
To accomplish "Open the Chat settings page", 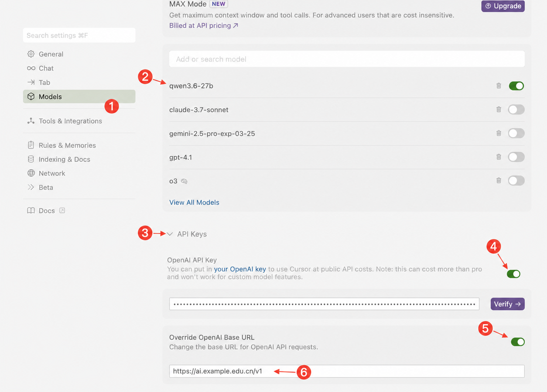I will coord(79,68).
